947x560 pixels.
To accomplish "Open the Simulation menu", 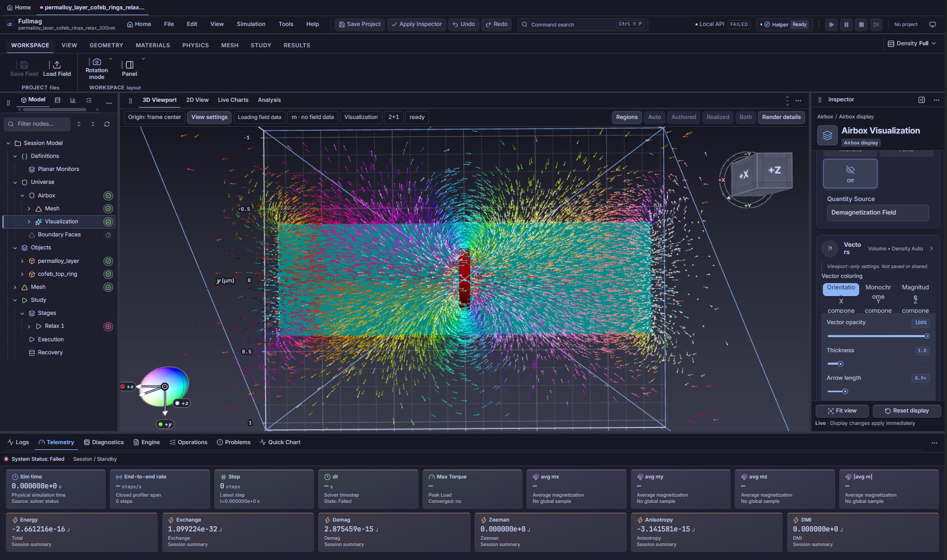I will coord(251,24).
